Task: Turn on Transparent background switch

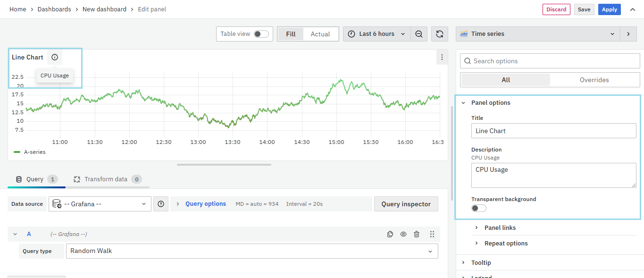Action: pos(478,208)
